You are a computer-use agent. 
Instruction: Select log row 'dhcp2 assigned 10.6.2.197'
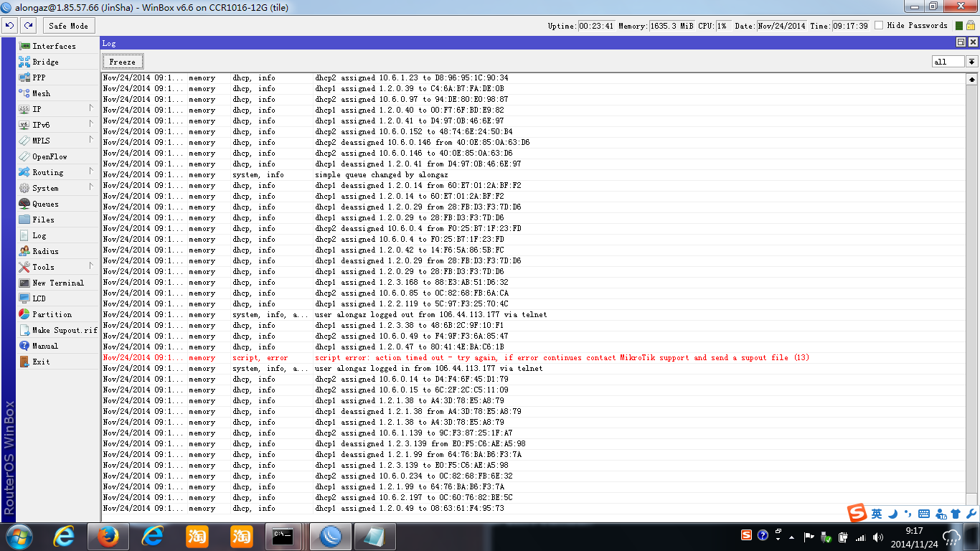coord(534,497)
